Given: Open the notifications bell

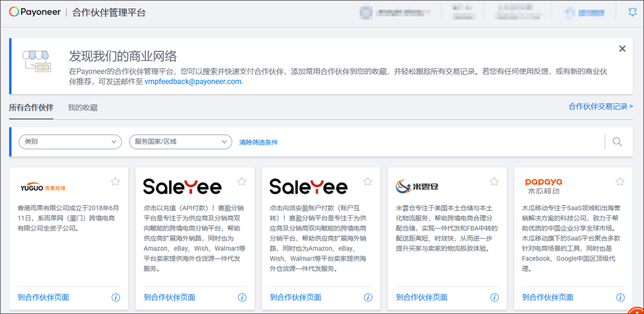Looking at the screenshot, I should coord(633,13).
